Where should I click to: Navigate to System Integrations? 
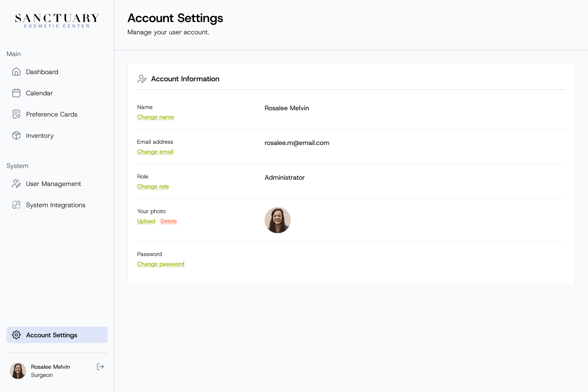point(57,205)
